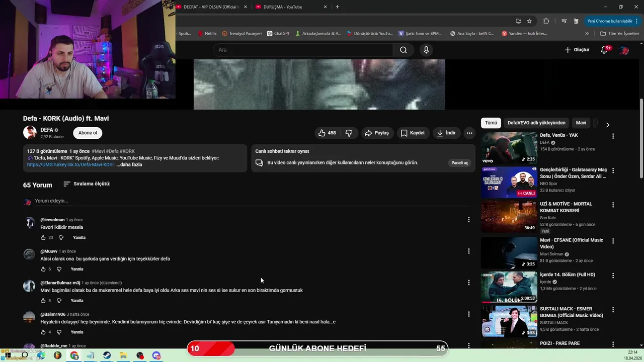Dislike @Muuvv's comment
This screenshot has width=644, height=362.
pos(59,269)
